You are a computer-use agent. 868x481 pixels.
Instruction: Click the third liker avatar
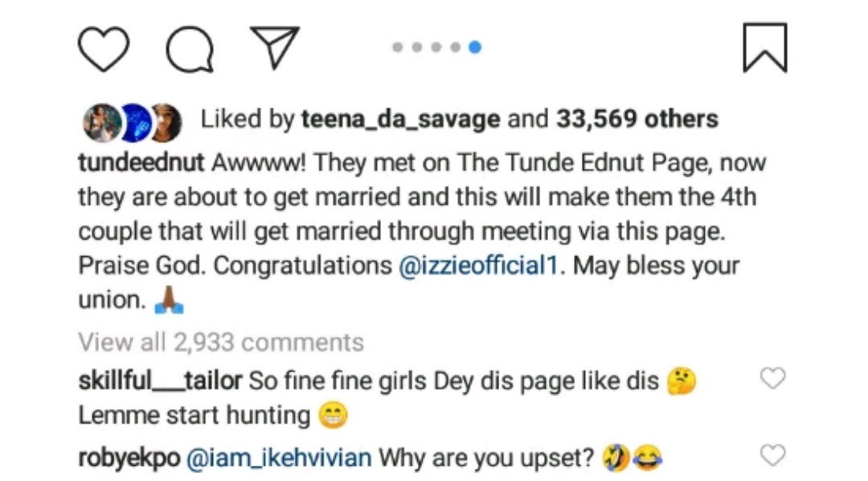point(166,123)
